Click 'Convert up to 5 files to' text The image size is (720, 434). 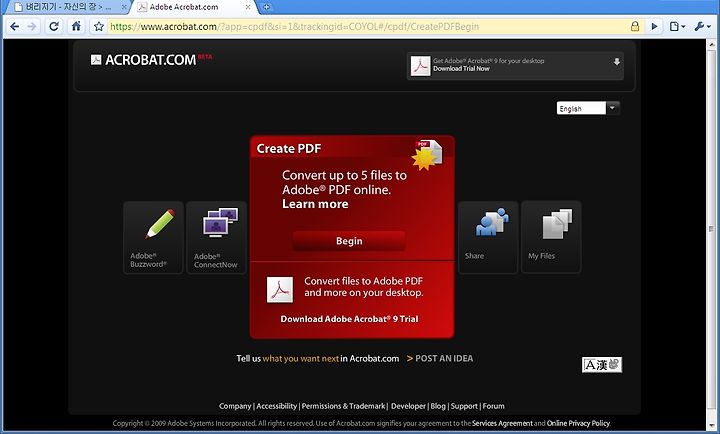coord(344,175)
